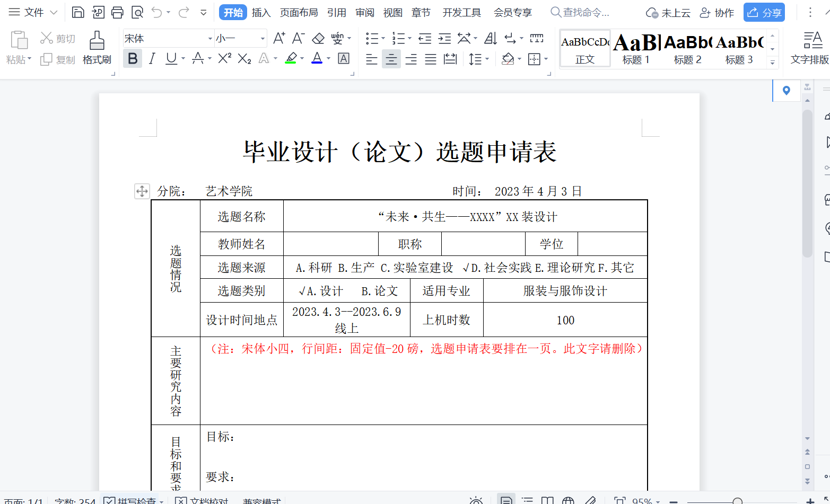The width and height of the screenshot is (830, 504).
Task: Open the font size 小一 dropdown
Action: point(263,39)
